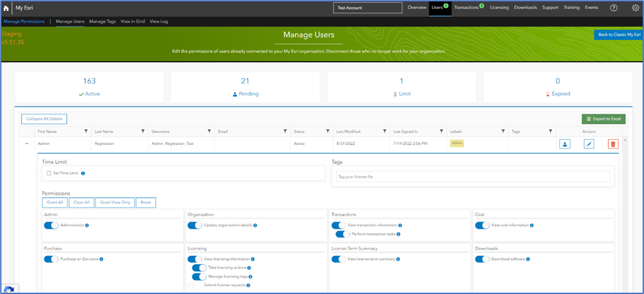Enable the Submit license requests toggle
This screenshot has height=294, width=644.
pyautogui.click(x=195, y=285)
